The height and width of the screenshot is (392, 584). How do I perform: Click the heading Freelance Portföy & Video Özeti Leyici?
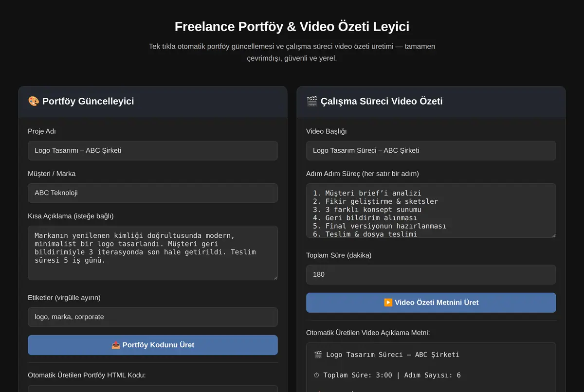[x=292, y=26]
